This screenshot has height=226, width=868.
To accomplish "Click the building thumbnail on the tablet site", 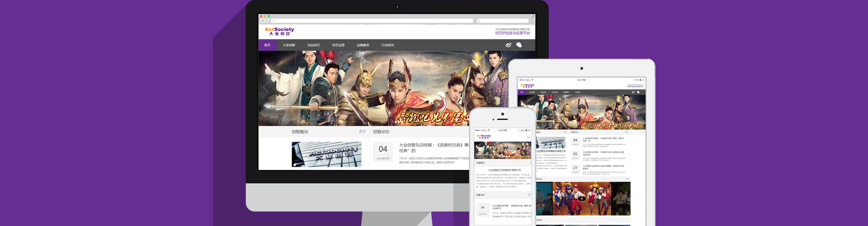I will [551, 142].
